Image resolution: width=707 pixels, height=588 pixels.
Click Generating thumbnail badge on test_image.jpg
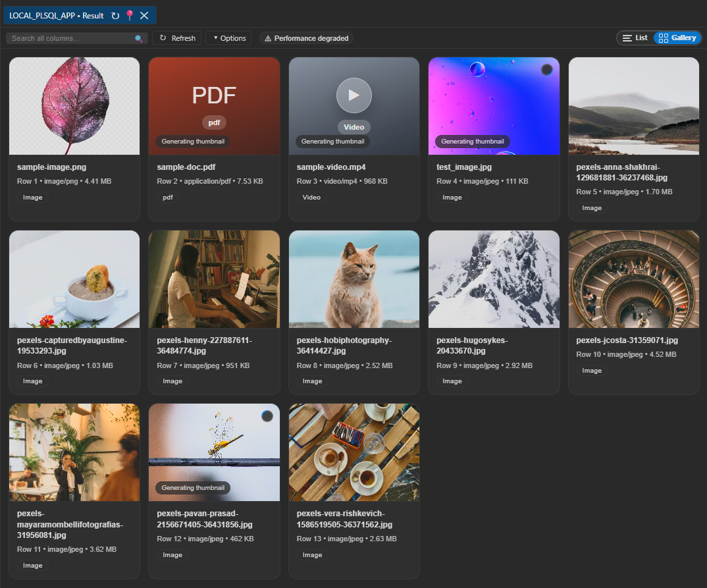pos(473,142)
